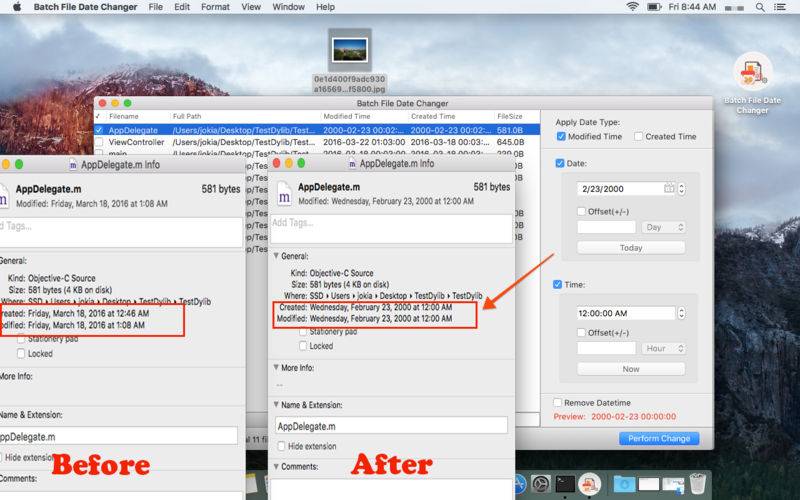
Task: Open the View menu
Action: click(x=251, y=7)
